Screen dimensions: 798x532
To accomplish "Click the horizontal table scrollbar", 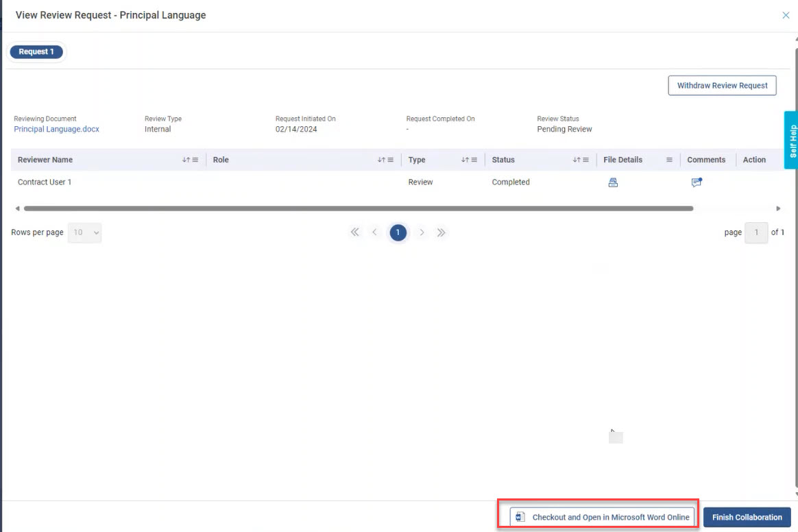I will [358, 208].
